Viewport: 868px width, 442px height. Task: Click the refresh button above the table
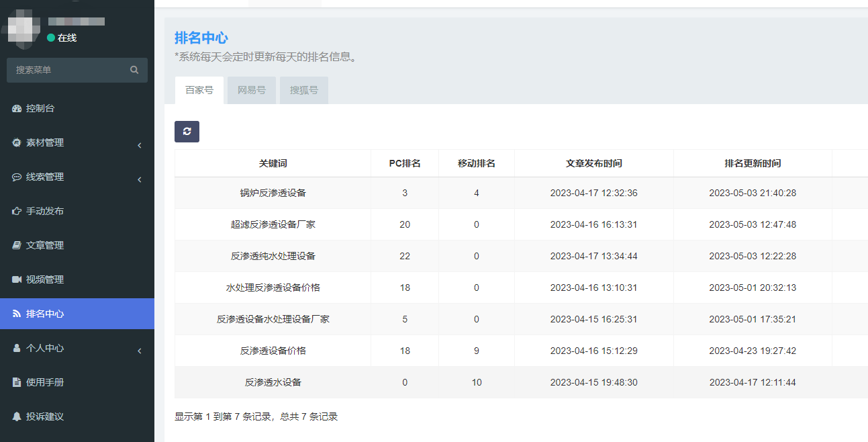click(187, 132)
